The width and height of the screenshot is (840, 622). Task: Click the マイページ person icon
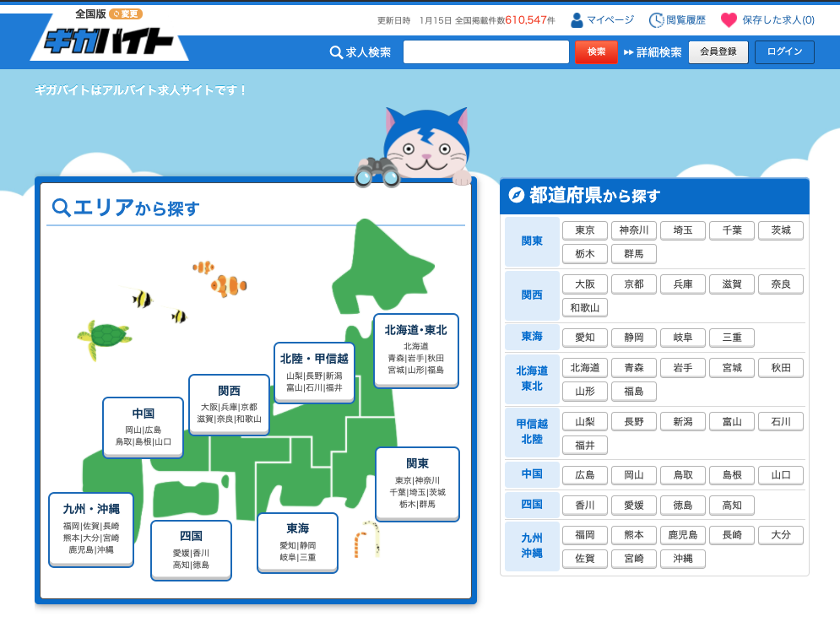pyautogui.click(x=577, y=20)
